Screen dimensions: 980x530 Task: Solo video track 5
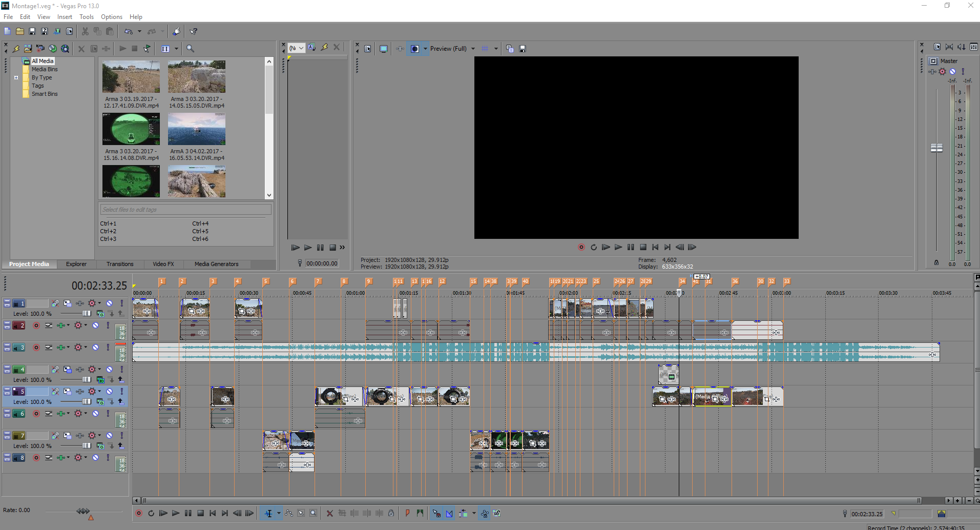pyautogui.click(x=122, y=392)
